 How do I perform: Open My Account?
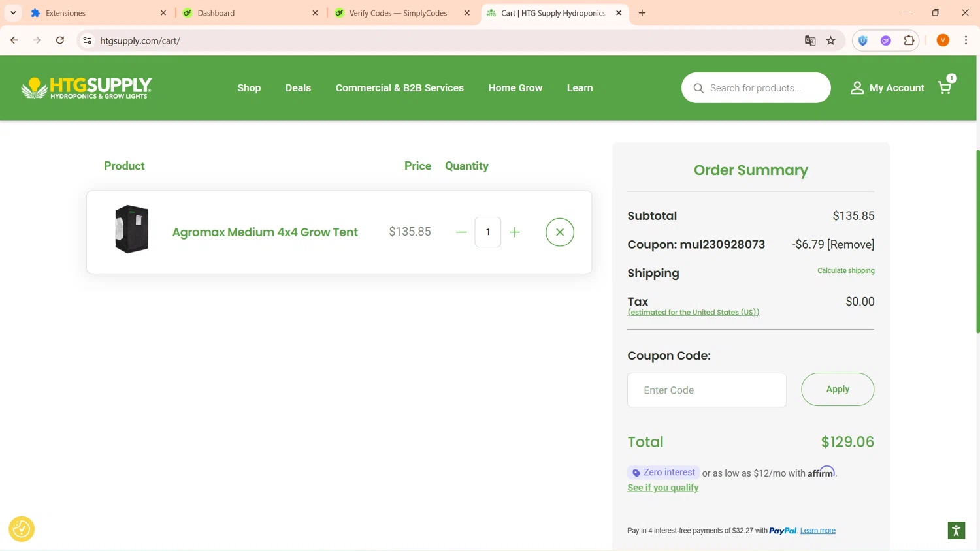click(887, 87)
